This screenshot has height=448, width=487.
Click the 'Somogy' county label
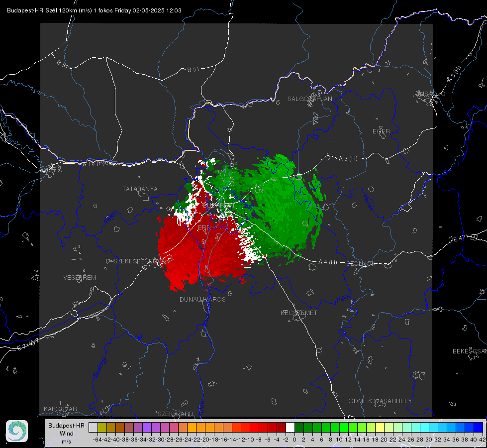pos(100,367)
